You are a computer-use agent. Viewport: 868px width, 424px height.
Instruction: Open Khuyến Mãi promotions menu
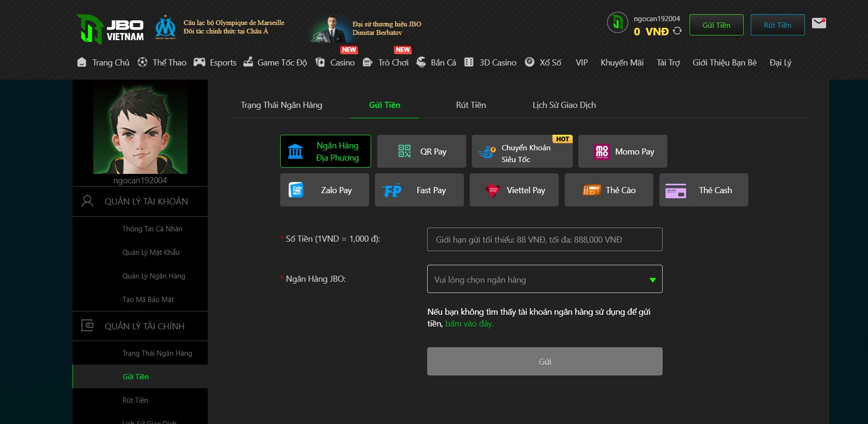tap(622, 63)
